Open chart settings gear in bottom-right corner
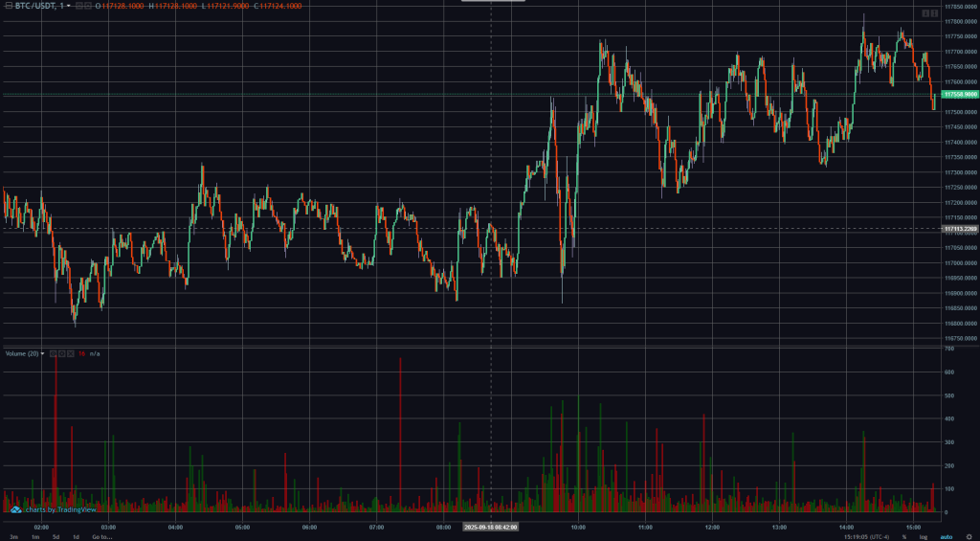This screenshot has width=980, height=541. click(x=969, y=537)
